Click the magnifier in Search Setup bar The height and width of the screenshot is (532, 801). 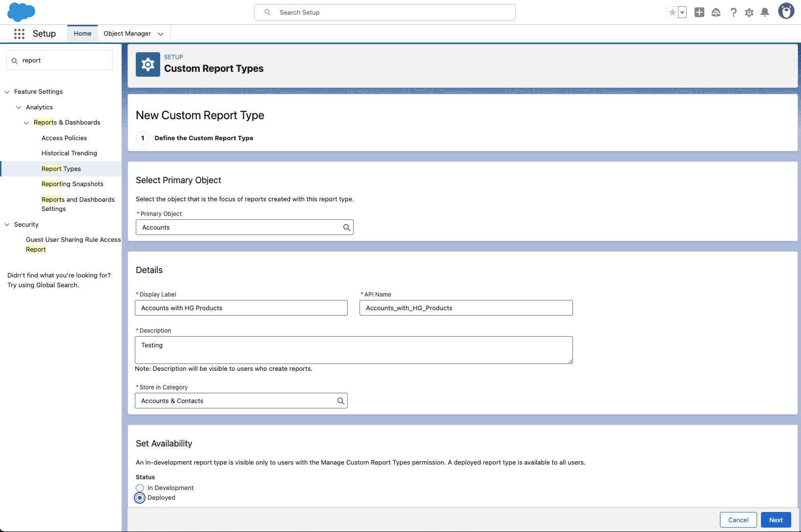[x=268, y=12]
